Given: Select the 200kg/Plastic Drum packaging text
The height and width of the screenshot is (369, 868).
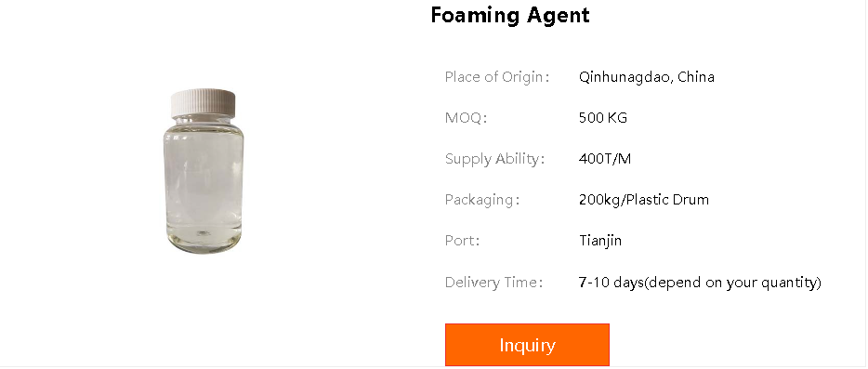Looking at the screenshot, I should 644,200.
